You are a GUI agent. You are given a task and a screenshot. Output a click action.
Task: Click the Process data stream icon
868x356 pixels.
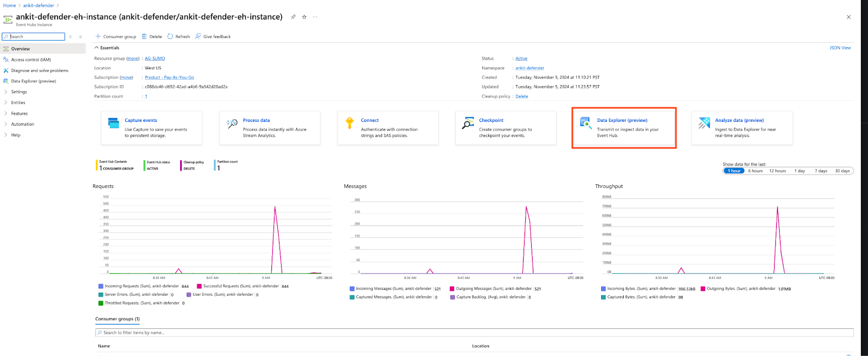232,123
